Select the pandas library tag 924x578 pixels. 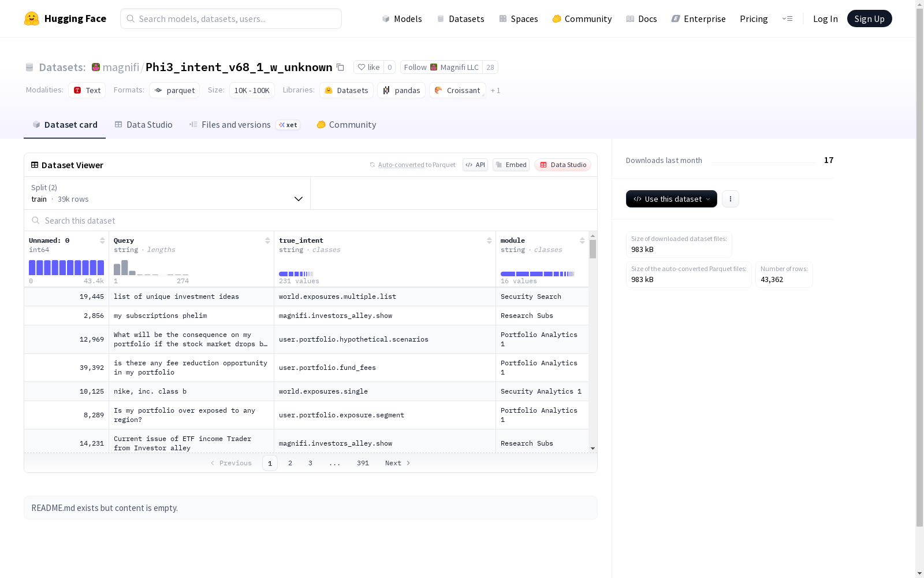pyautogui.click(x=401, y=90)
